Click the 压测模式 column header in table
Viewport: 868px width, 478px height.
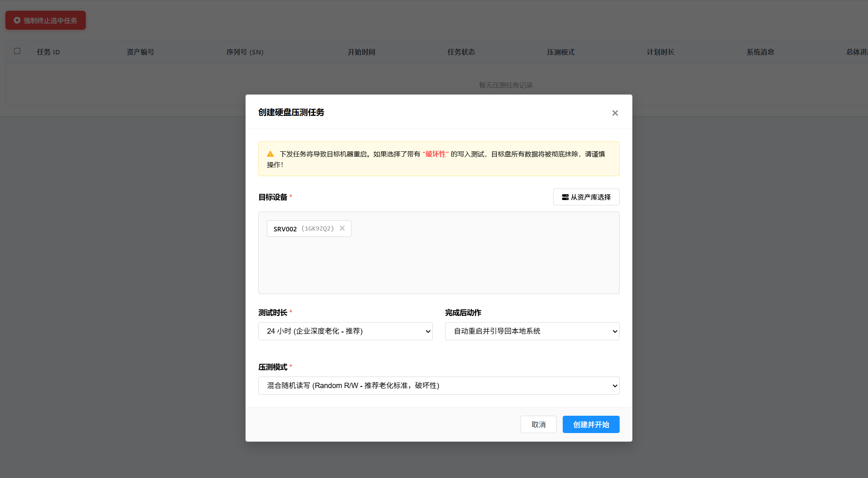[x=560, y=52]
